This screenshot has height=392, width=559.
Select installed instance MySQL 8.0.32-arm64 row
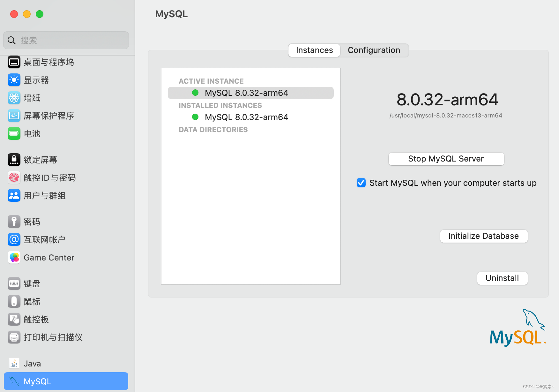tap(251, 117)
